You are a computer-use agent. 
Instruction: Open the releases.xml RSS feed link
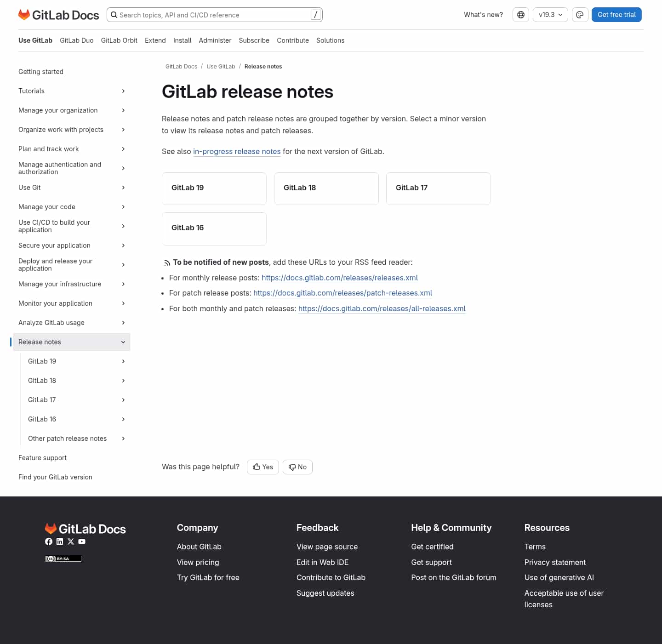(x=340, y=278)
